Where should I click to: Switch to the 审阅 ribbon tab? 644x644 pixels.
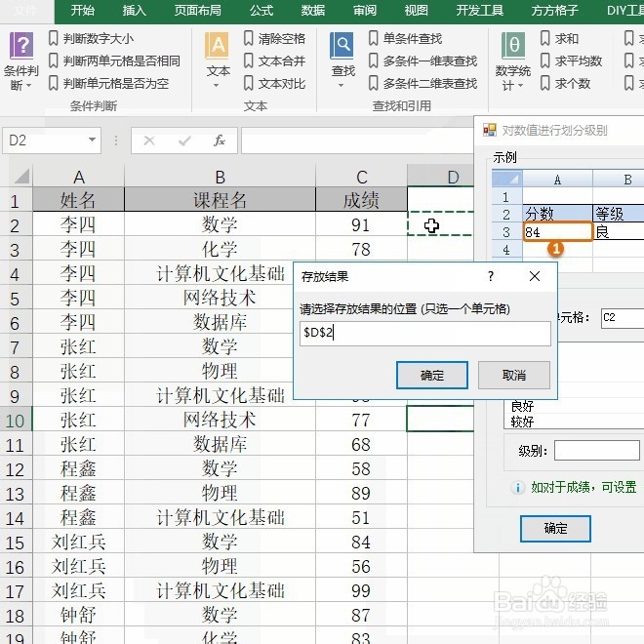365,11
